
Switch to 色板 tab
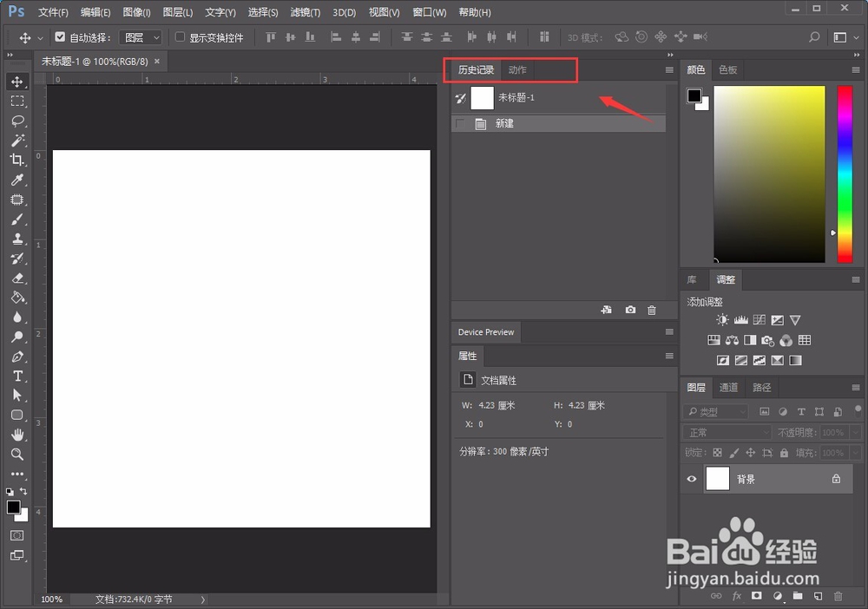click(x=727, y=69)
